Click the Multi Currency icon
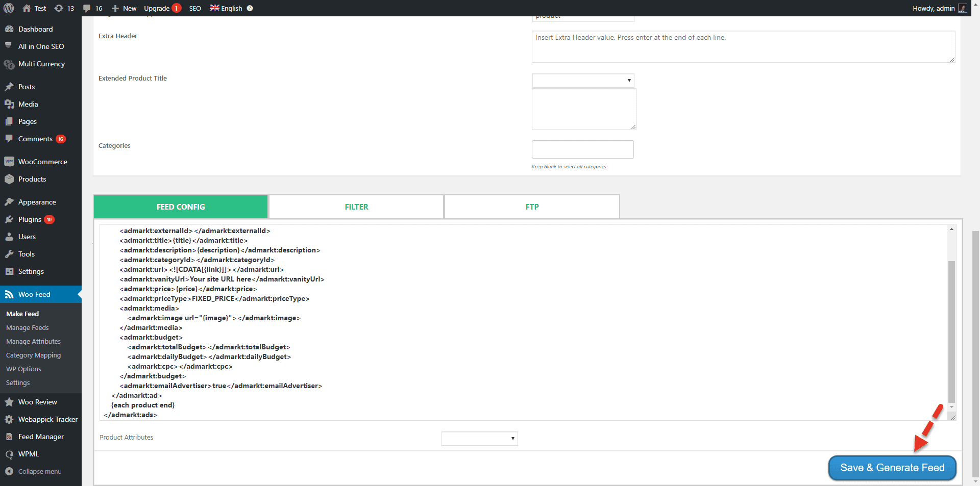This screenshot has width=980, height=486. pyautogui.click(x=9, y=64)
